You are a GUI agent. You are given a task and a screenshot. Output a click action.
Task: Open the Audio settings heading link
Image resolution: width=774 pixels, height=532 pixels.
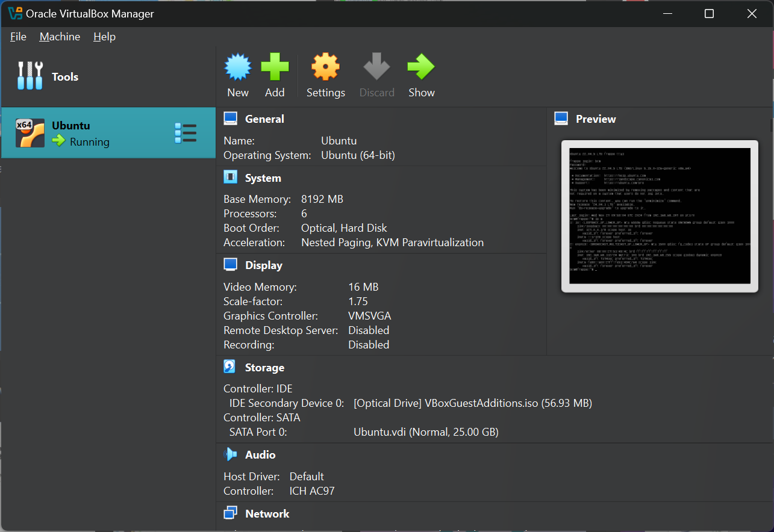click(260, 455)
